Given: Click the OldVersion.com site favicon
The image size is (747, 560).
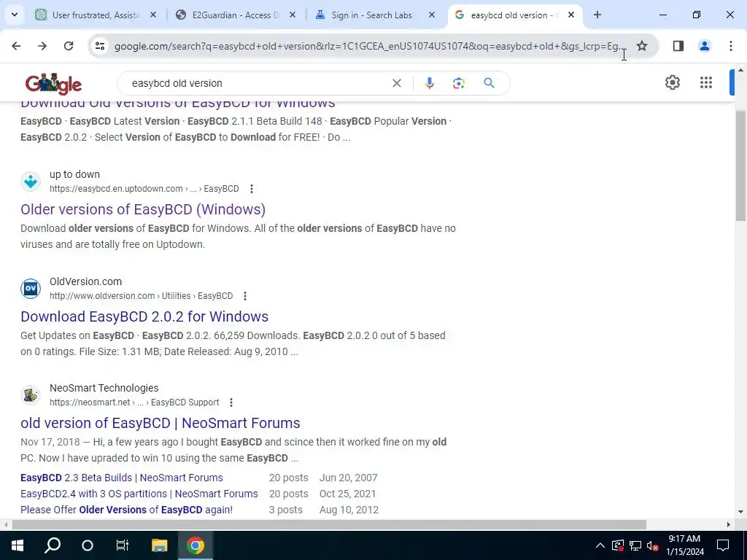Looking at the screenshot, I should click(x=31, y=289).
